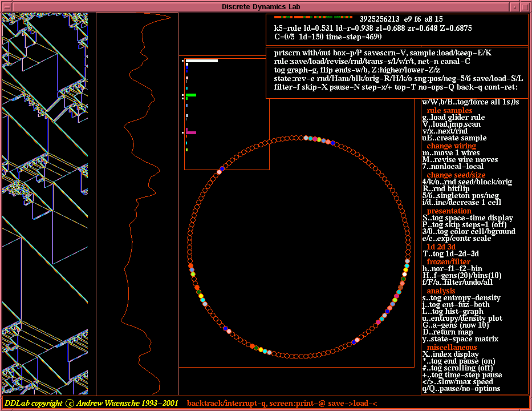
Task: Click the '1d 2d 3d' heading
Action: pos(441,247)
